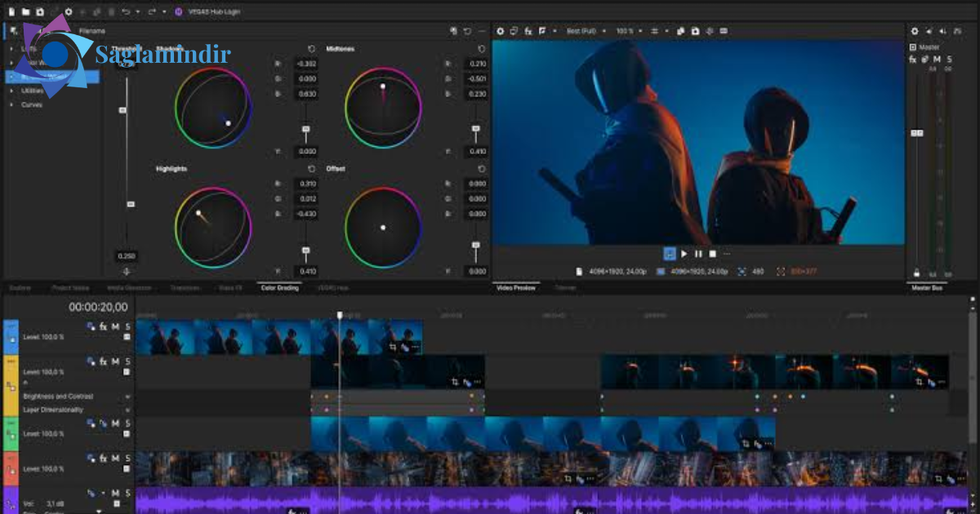Reset the Midtones color wheel
The width and height of the screenshot is (980, 514).
click(x=481, y=49)
